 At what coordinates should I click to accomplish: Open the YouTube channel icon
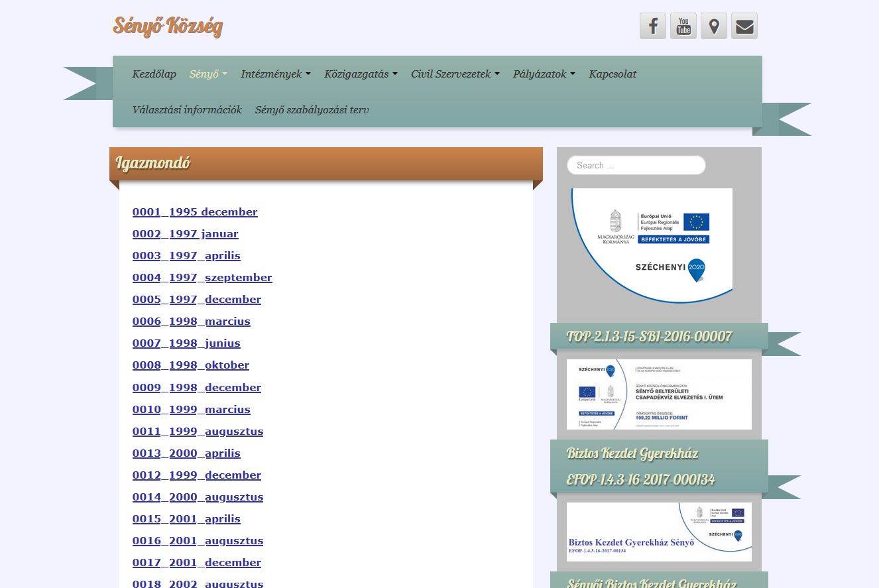point(683,26)
